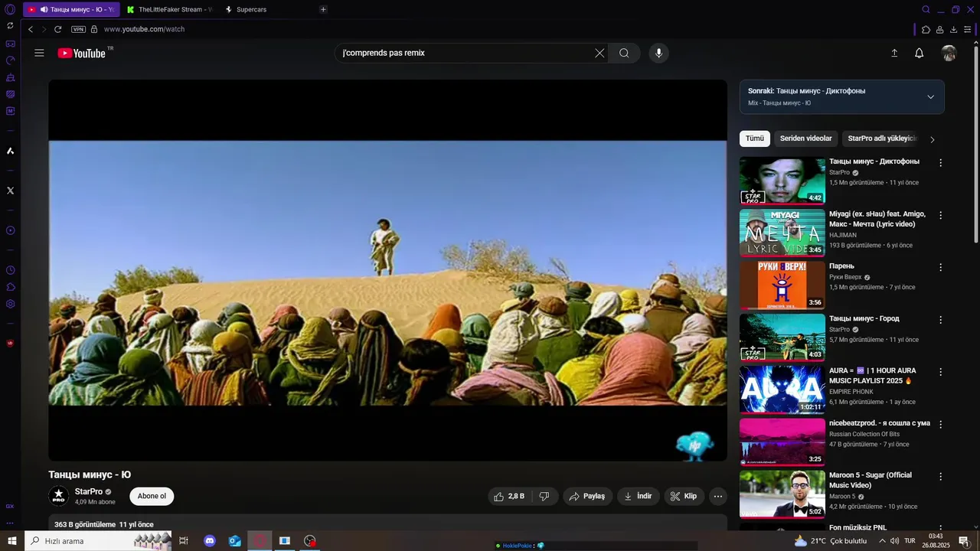Screen dimensions: 980x551
Task: Toggle the VPN badge in the address bar
Action: pos(78,29)
